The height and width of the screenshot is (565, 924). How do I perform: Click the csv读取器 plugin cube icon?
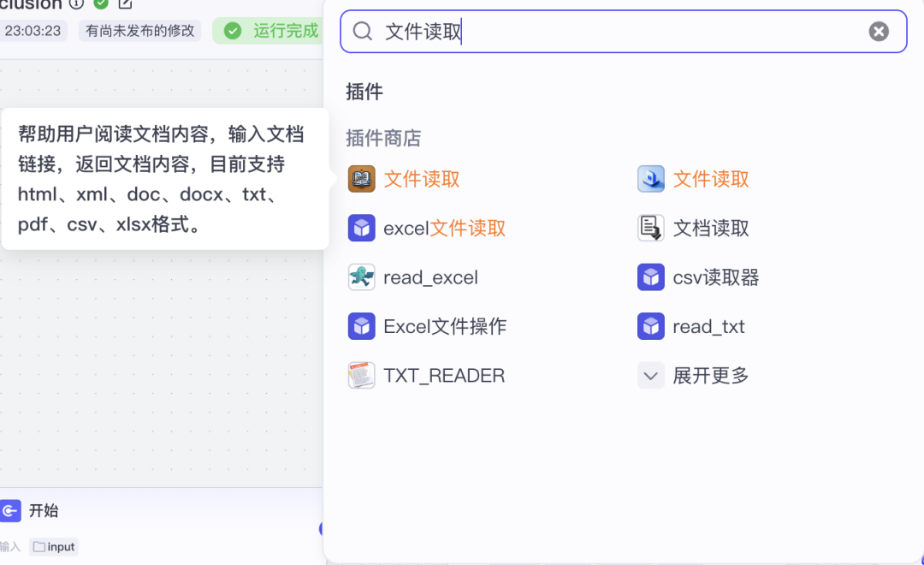[x=651, y=277]
